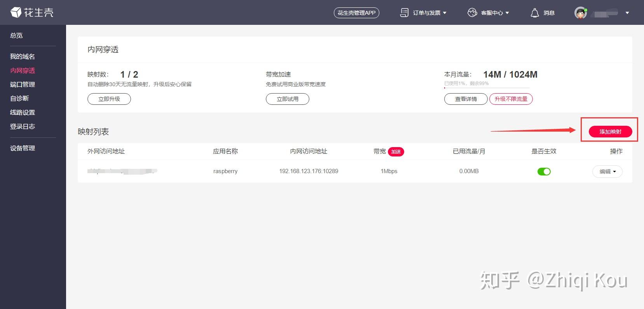This screenshot has width=644, height=309.
Task: Click the 订单与发票 receipt icon
Action: pos(404,13)
